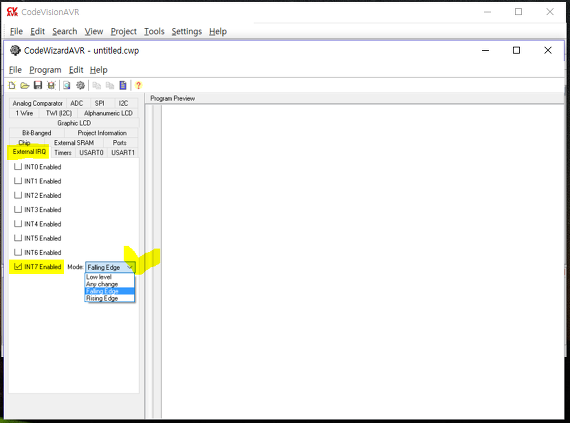Screen dimensions: 570x423
Task: Open an existing project with folder icon
Action: pos(25,85)
